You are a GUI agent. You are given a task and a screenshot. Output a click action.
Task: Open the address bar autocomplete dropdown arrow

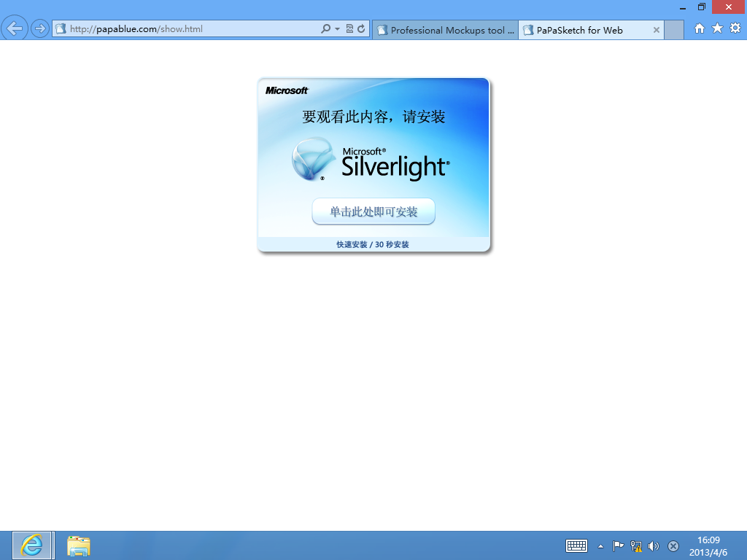tap(337, 28)
